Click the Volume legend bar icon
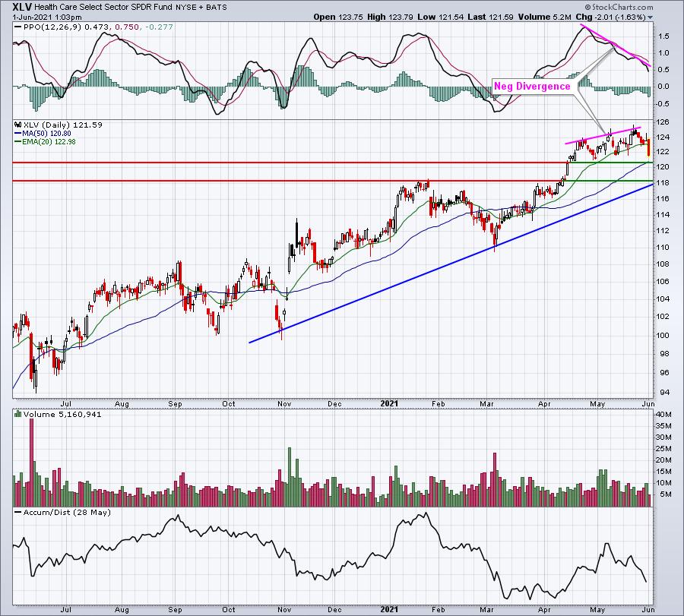 coord(18,414)
